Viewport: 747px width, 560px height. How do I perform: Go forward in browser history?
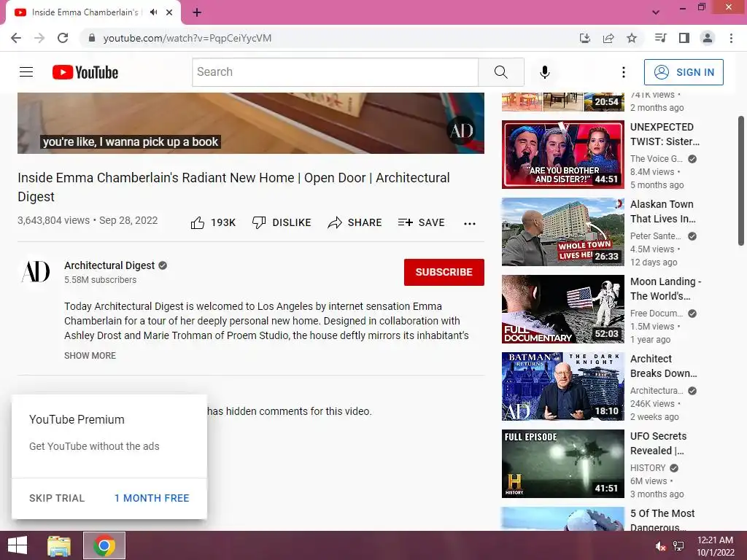39,38
